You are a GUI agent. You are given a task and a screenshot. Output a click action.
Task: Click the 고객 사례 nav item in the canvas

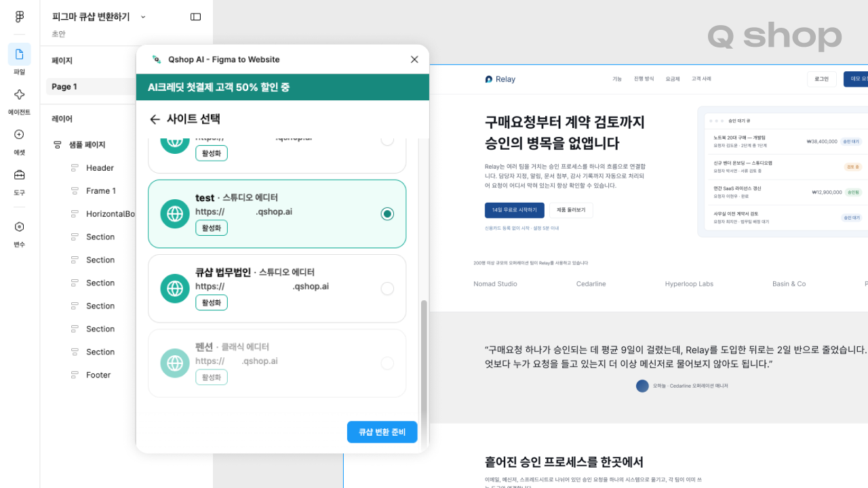click(x=701, y=79)
